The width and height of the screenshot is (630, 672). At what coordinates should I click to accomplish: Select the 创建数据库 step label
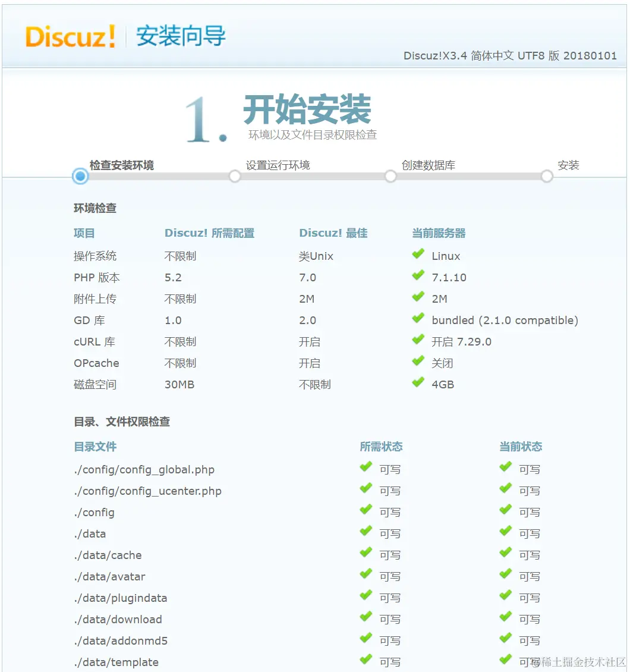point(429,165)
